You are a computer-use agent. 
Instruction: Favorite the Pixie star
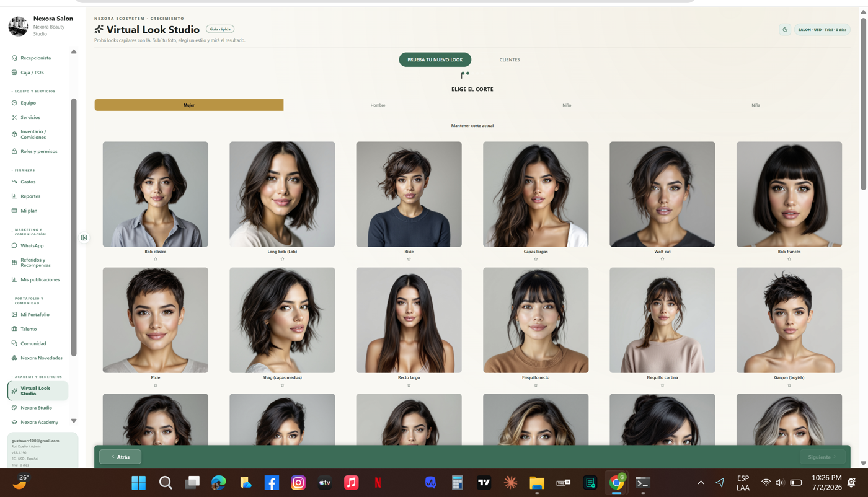click(x=156, y=385)
